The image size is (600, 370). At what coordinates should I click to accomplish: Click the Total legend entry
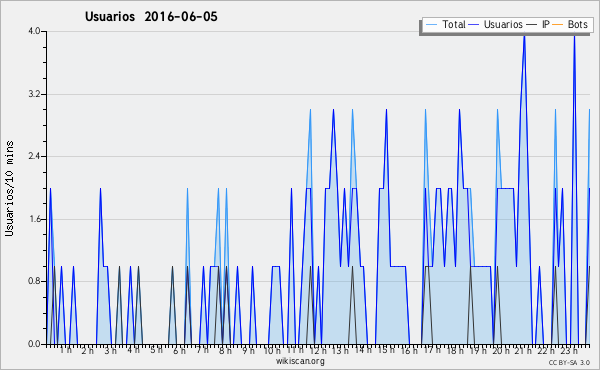445,25
